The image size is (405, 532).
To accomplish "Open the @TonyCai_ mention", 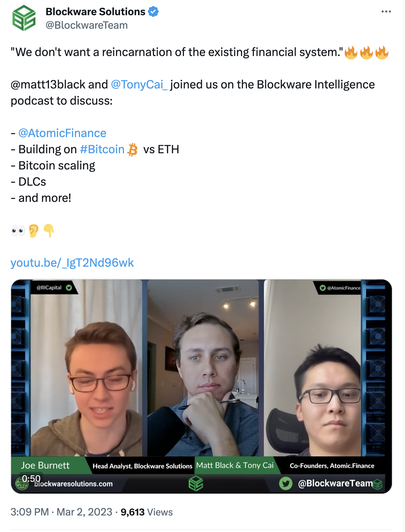I will (139, 84).
